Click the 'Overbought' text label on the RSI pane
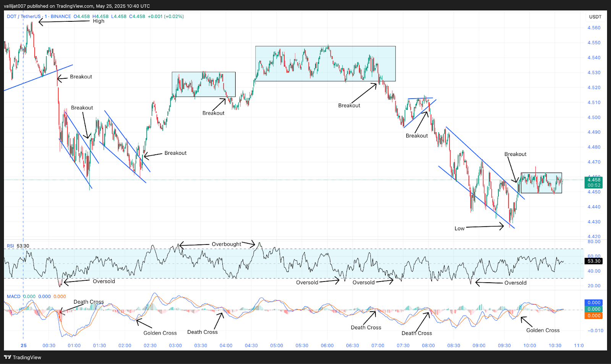The height and width of the screenshot is (364, 611). pos(226,244)
